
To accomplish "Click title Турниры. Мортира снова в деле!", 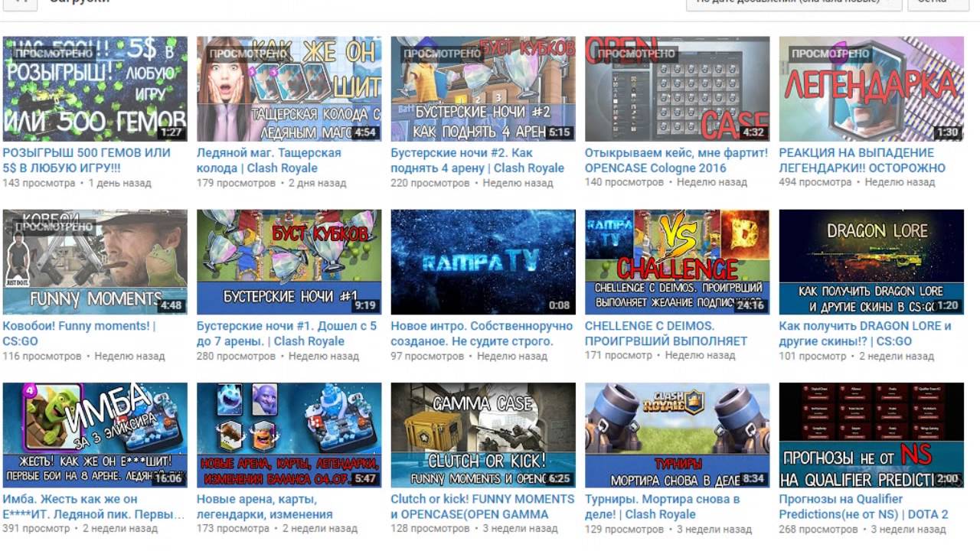I will click(662, 507).
